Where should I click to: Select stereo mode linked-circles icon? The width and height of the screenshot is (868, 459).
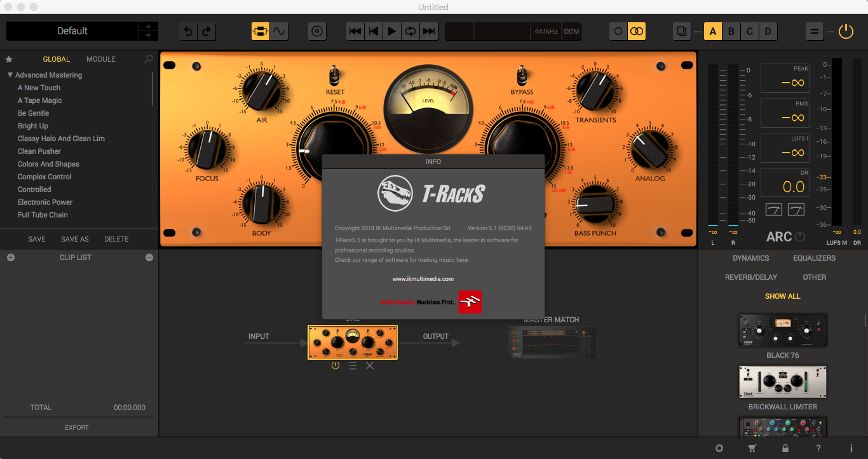(x=637, y=31)
